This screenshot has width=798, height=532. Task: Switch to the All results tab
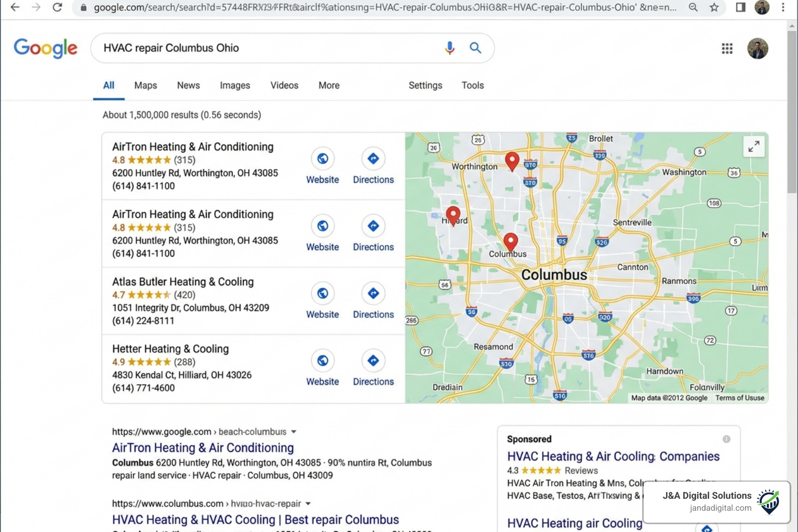coord(109,85)
